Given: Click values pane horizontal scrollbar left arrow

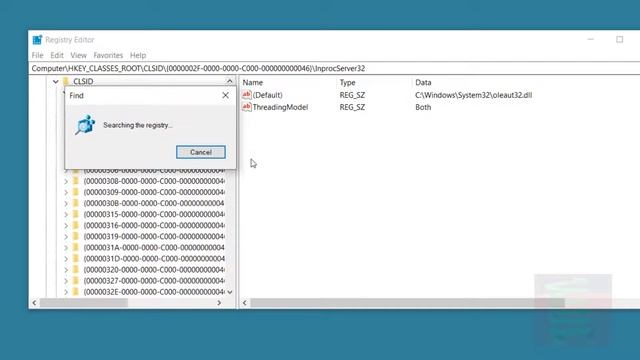Looking at the screenshot, I should [244, 303].
